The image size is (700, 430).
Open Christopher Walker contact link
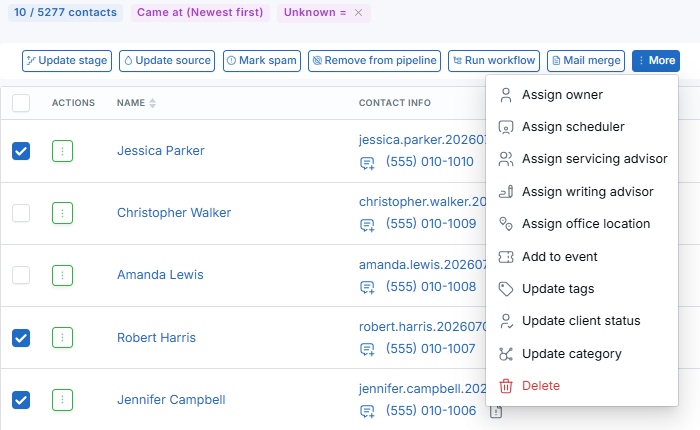[x=174, y=213]
